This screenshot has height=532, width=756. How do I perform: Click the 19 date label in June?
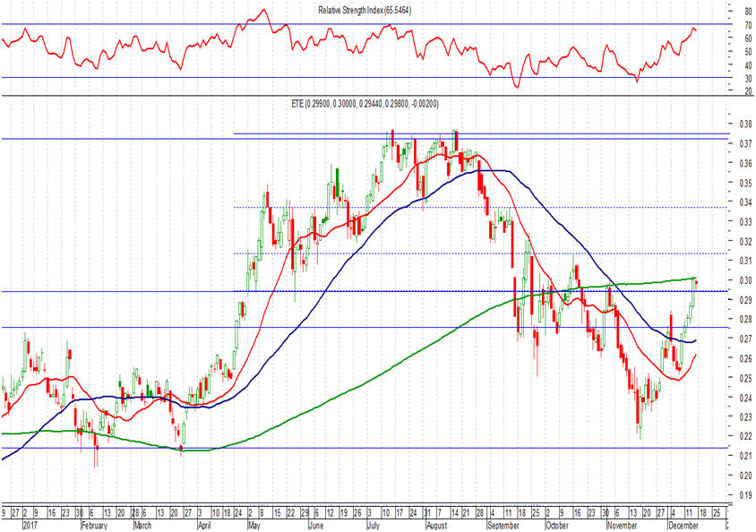(344, 513)
